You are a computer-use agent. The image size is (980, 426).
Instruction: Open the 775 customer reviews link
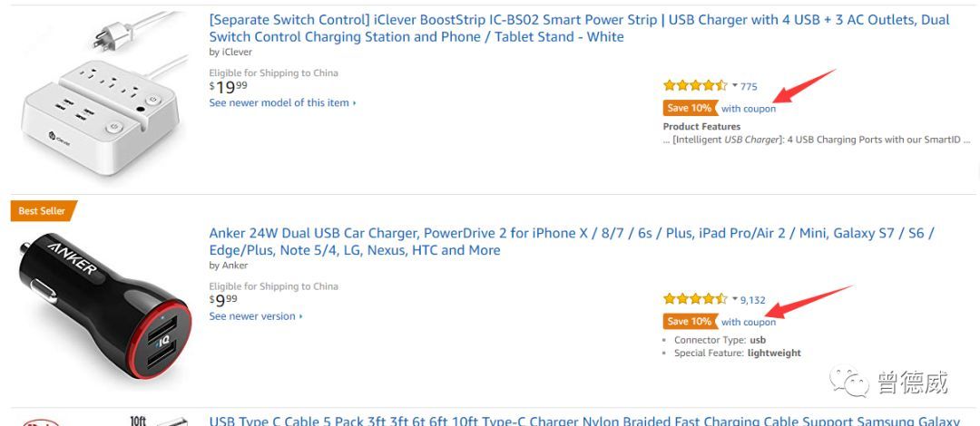coord(749,87)
